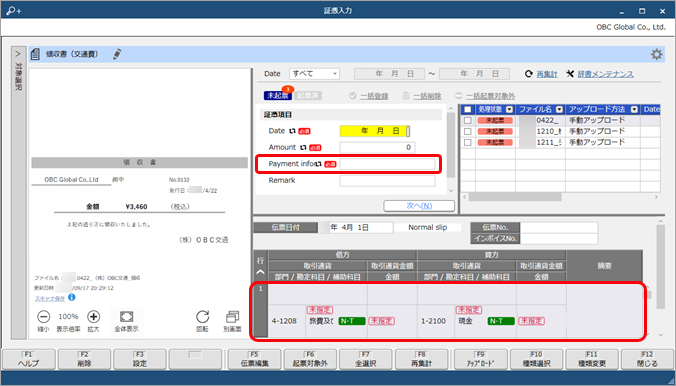This screenshot has width=676, height=386.
Task: Click the Amount input field
Action: (377, 147)
